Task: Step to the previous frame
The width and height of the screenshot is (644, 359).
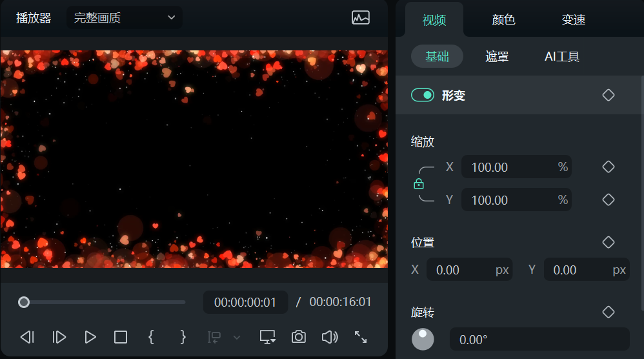Action: pos(28,337)
